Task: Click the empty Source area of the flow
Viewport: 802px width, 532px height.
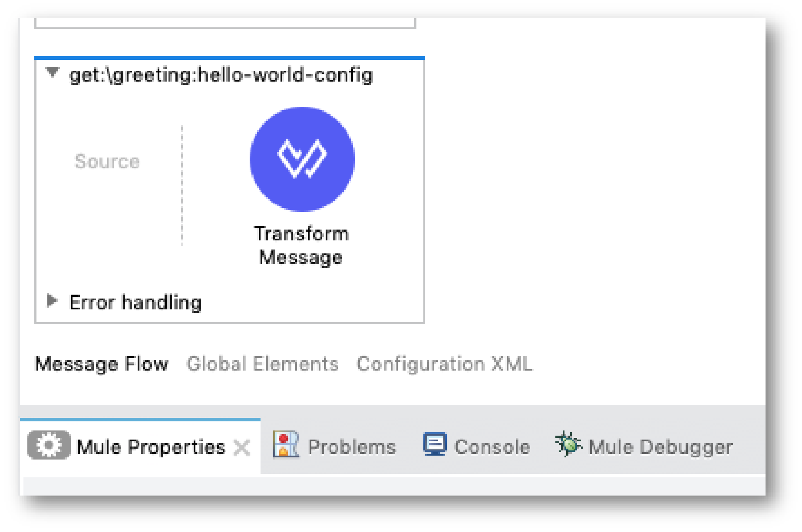Action: tap(107, 161)
